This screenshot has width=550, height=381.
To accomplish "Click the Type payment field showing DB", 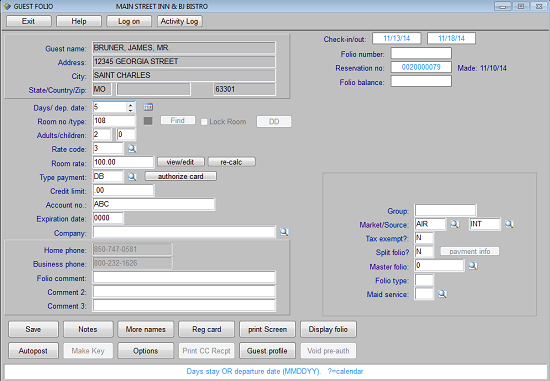I will (x=108, y=176).
